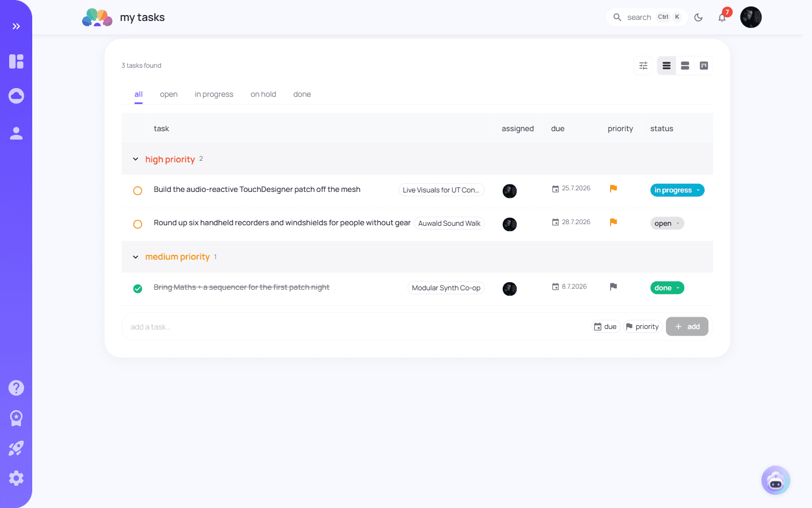Screen dimensions: 812x508
Task: Click the add task button
Action: pyautogui.click(x=687, y=326)
